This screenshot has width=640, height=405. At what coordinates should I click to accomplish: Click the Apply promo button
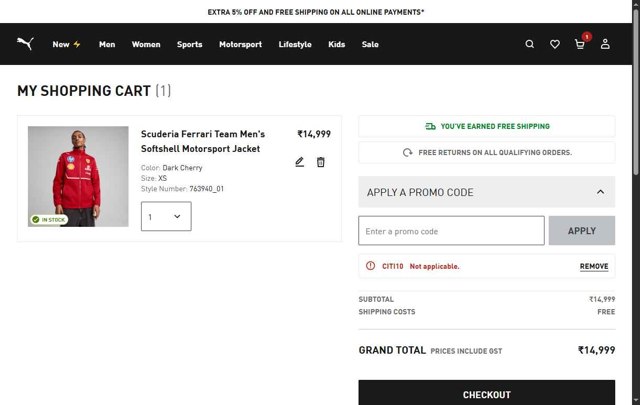pyautogui.click(x=581, y=231)
